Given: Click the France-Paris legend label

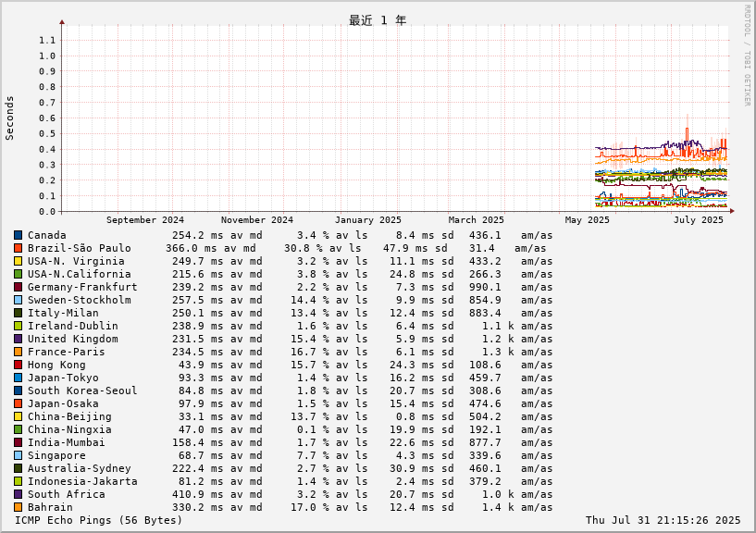Looking at the screenshot, I should [x=66, y=353].
